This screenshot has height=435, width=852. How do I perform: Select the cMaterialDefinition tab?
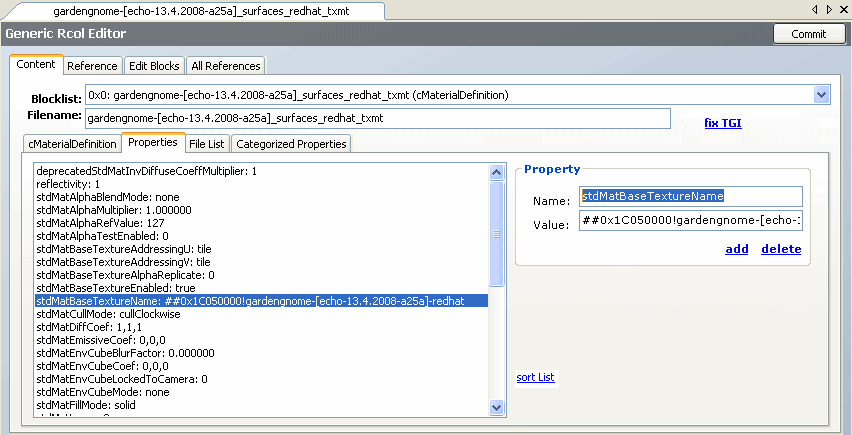(71, 144)
